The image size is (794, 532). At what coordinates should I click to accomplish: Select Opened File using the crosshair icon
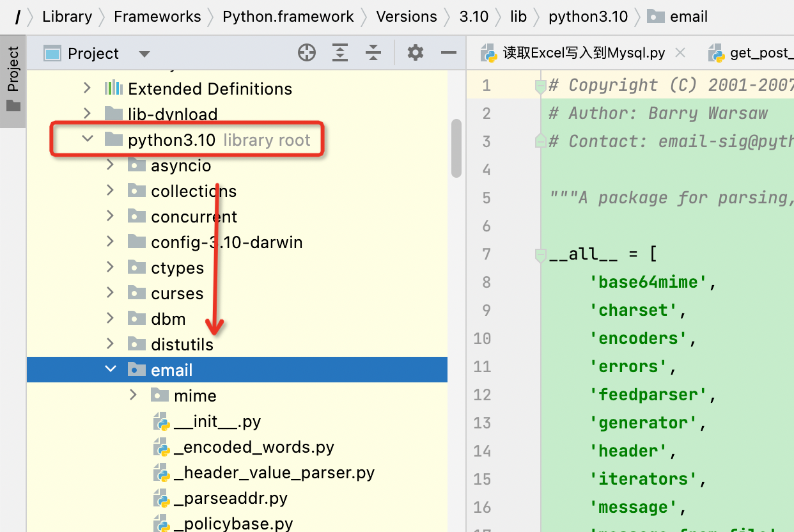(307, 53)
